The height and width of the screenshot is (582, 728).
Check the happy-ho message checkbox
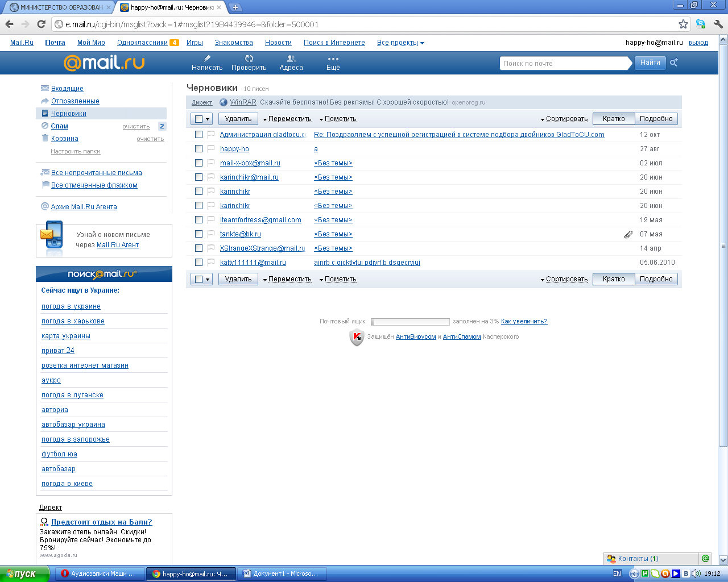click(198, 148)
